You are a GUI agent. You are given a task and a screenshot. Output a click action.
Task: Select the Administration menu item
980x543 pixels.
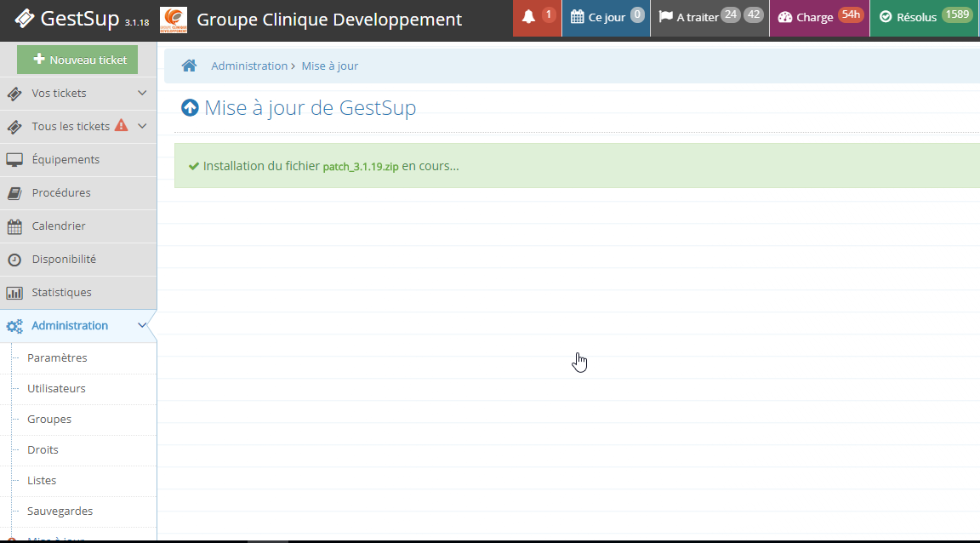[78, 325]
